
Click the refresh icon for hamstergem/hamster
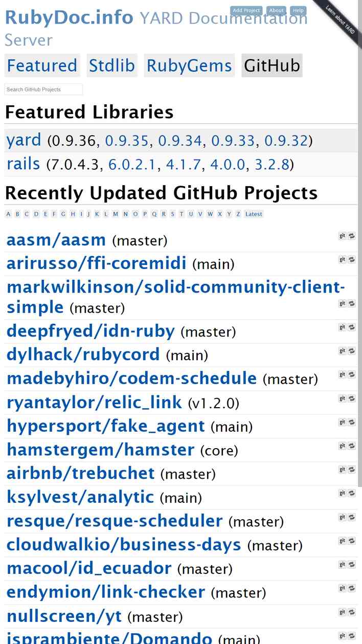(352, 446)
